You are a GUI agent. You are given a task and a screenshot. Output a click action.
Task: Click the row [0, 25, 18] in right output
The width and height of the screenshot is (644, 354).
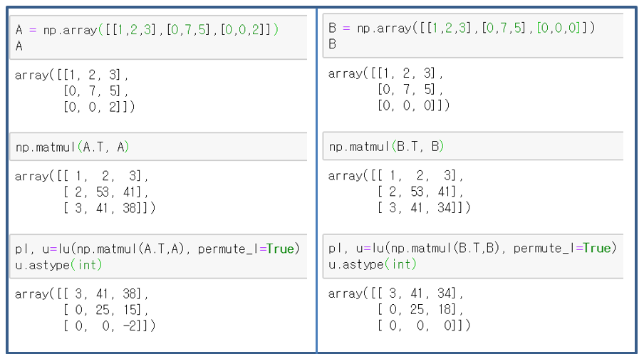coord(420,308)
